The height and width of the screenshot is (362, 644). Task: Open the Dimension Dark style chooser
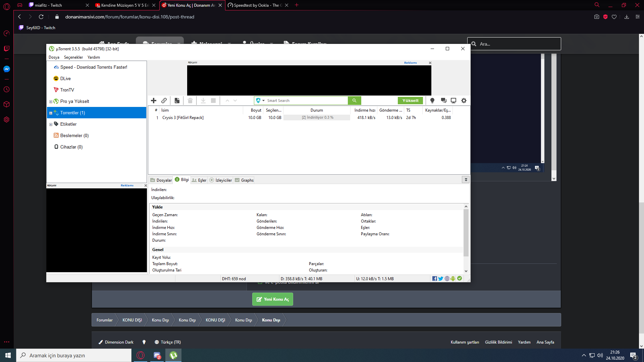click(116, 342)
